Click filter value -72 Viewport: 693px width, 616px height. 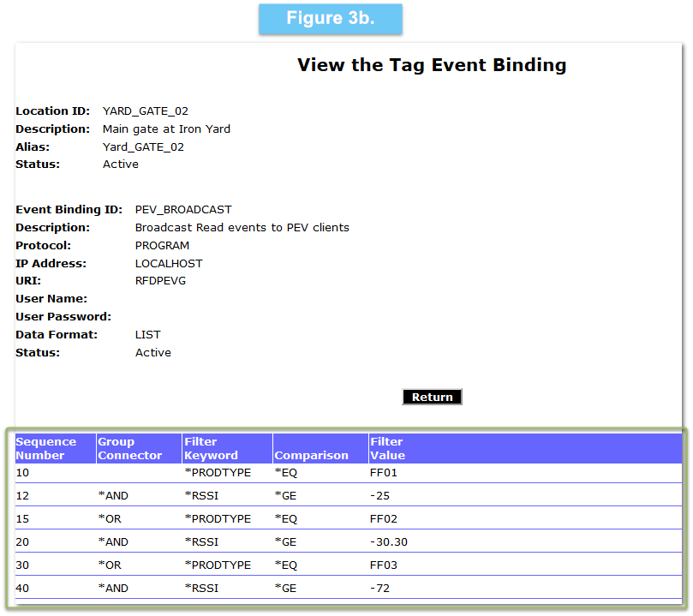click(x=379, y=589)
